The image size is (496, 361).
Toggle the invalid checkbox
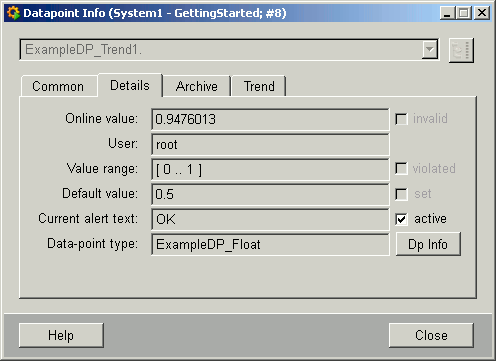pyautogui.click(x=401, y=119)
